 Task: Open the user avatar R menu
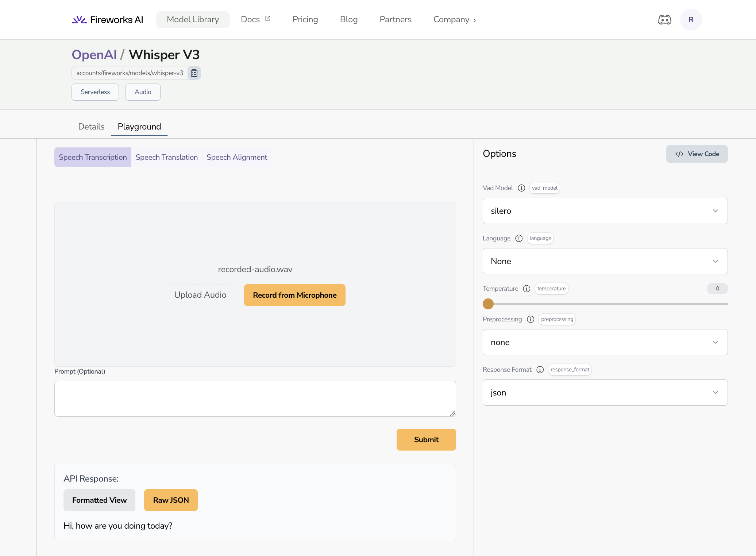click(x=691, y=20)
